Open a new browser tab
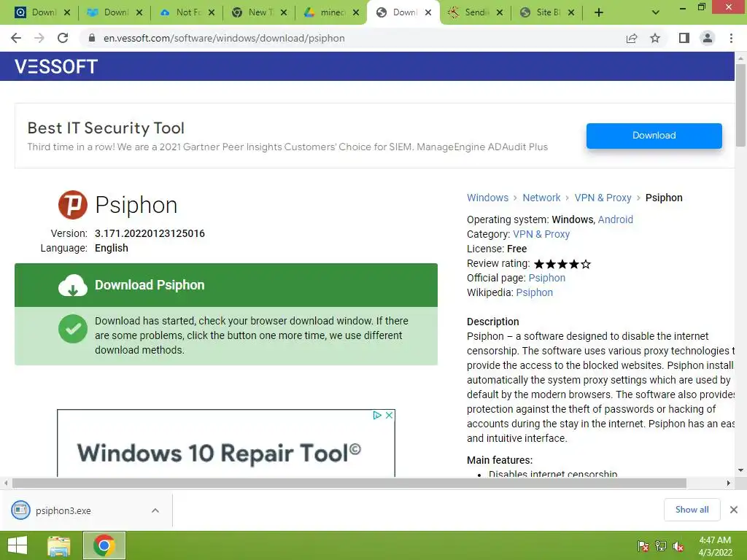The height and width of the screenshot is (560, 747). click(599, 12)
